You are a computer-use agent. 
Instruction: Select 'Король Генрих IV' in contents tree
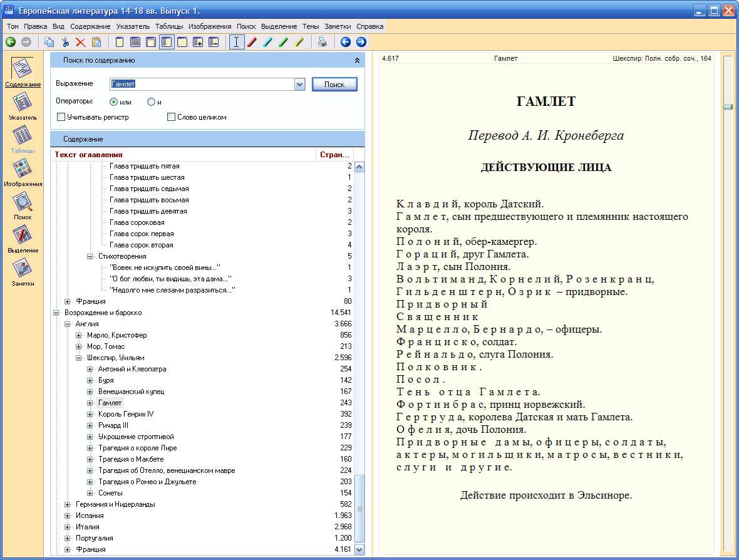pos(126,414)
